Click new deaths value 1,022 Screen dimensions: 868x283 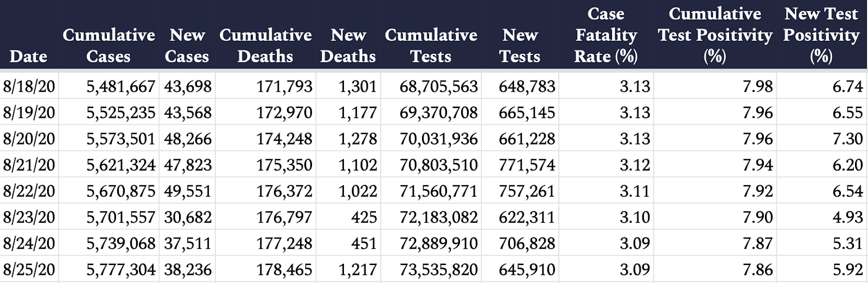pos(358,191)
